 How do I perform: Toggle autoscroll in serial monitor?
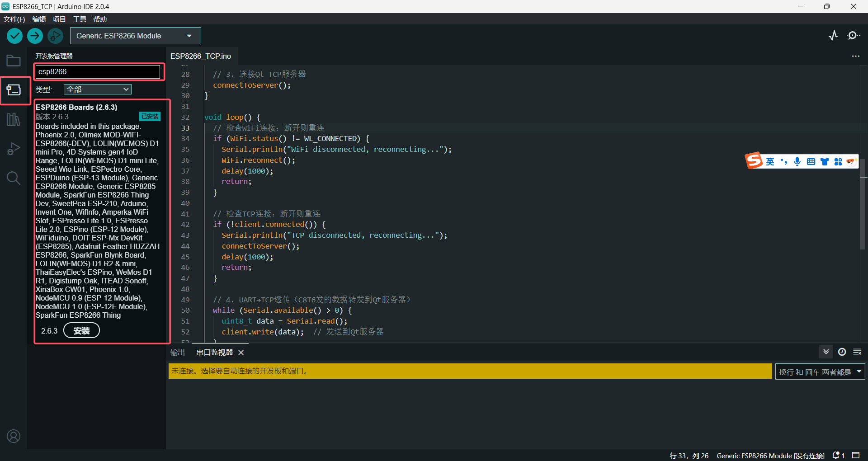click(x=826, y=352)
